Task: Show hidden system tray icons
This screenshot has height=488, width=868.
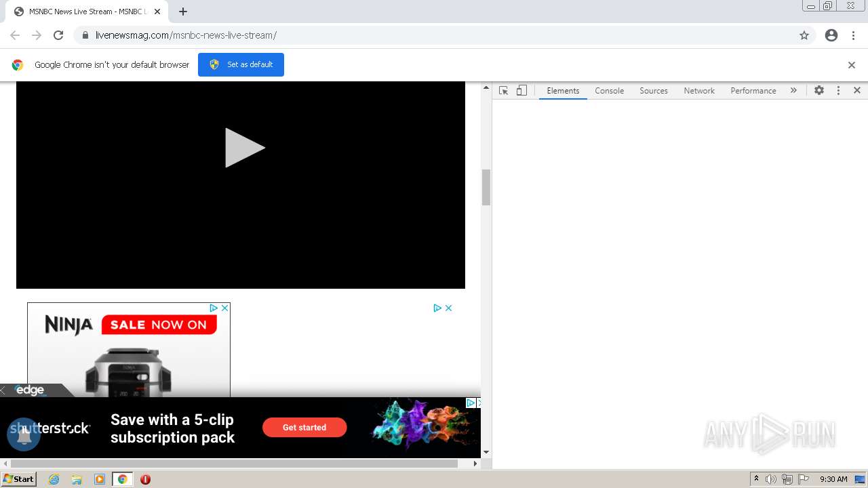Action: coord(757,479)
